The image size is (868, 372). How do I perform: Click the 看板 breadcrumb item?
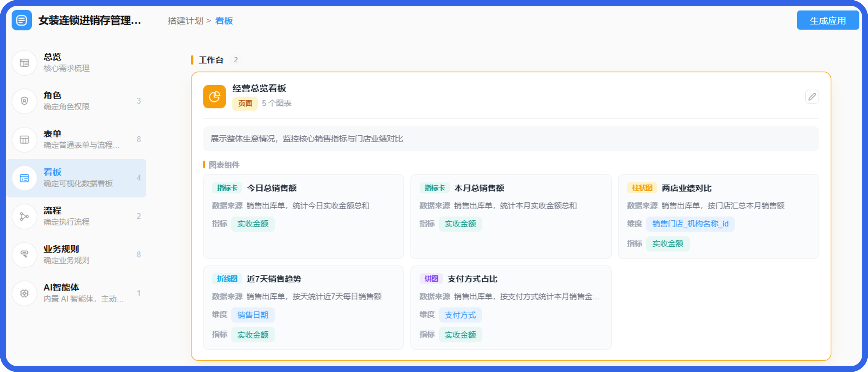coord(224,21)
